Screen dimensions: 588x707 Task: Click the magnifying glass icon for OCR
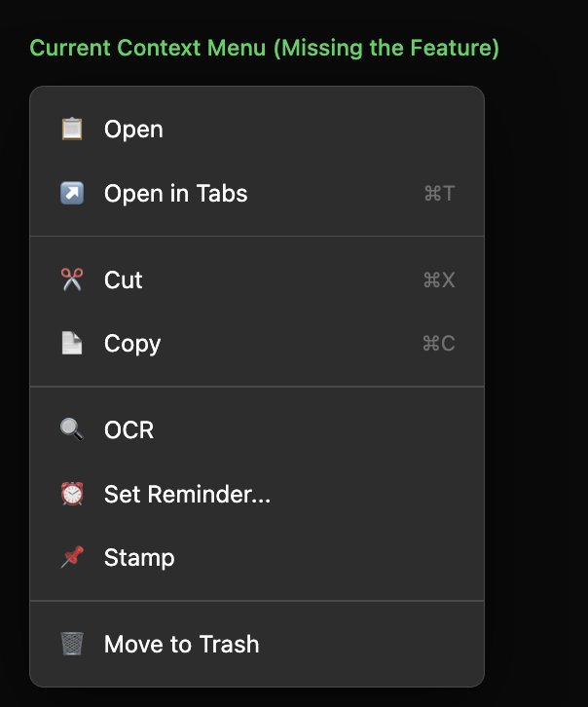click(72, 430)
